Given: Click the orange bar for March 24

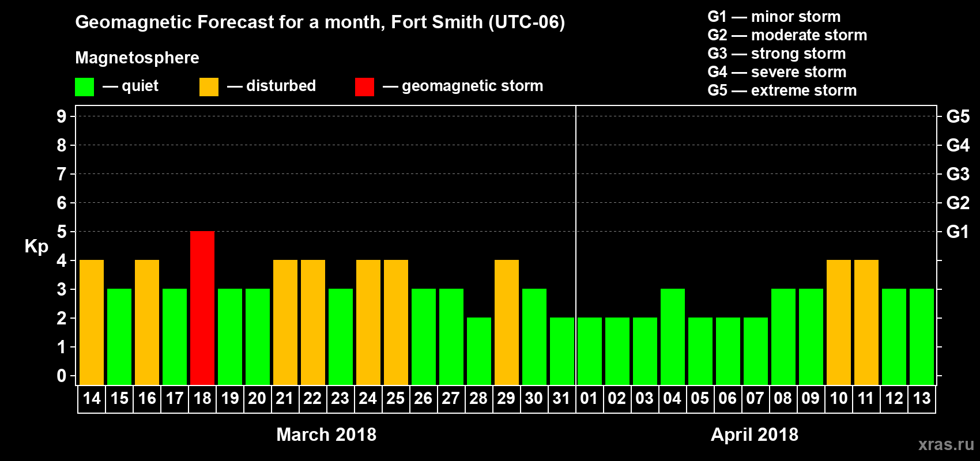Looking at the screenshot, I should (x=368, y=322).
